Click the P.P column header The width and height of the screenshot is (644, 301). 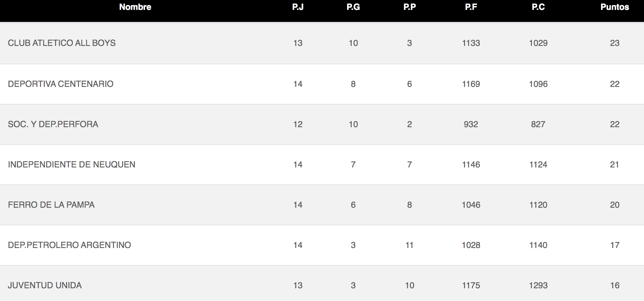coord(410,7)
